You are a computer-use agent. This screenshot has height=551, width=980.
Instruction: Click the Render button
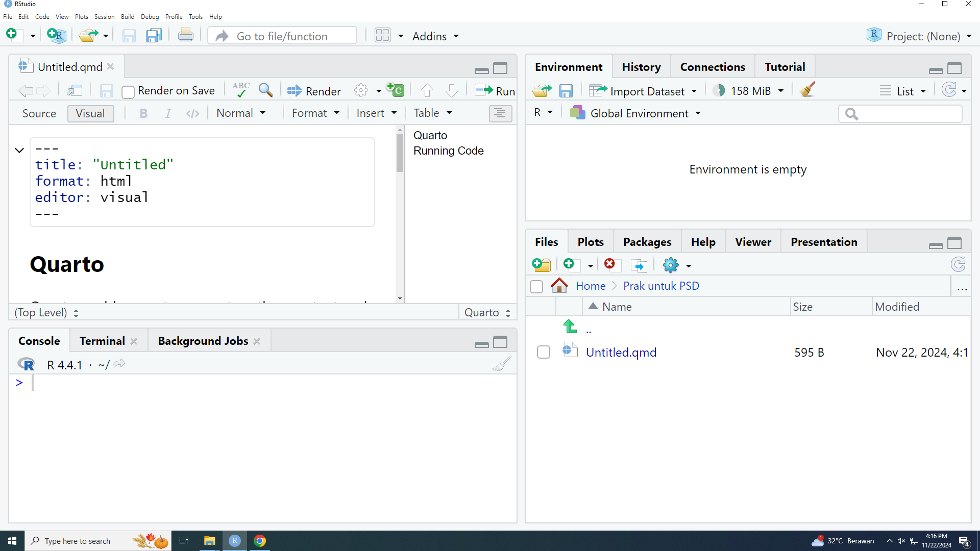coord(314,91)
